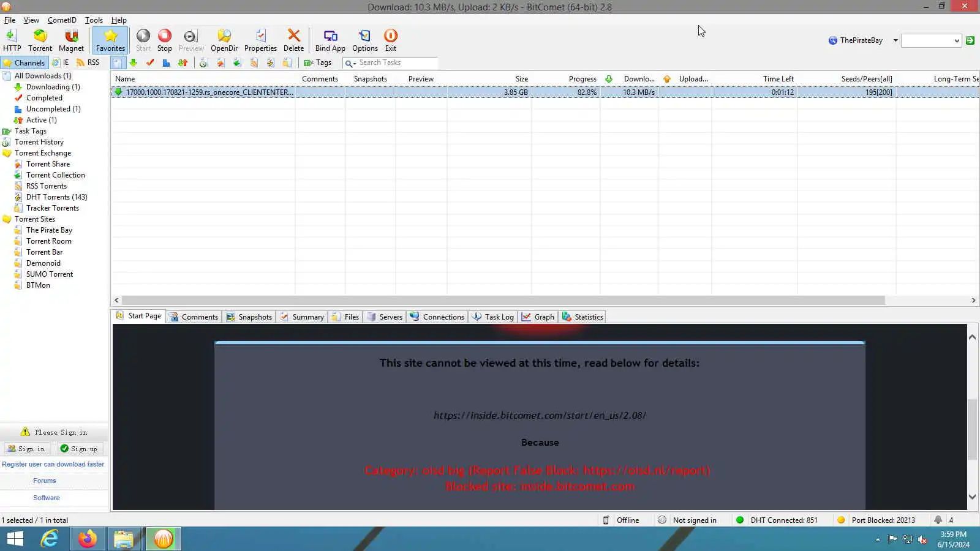Open the Task Log tab
This screenshot has width=980, height=551.
point(493,317)
